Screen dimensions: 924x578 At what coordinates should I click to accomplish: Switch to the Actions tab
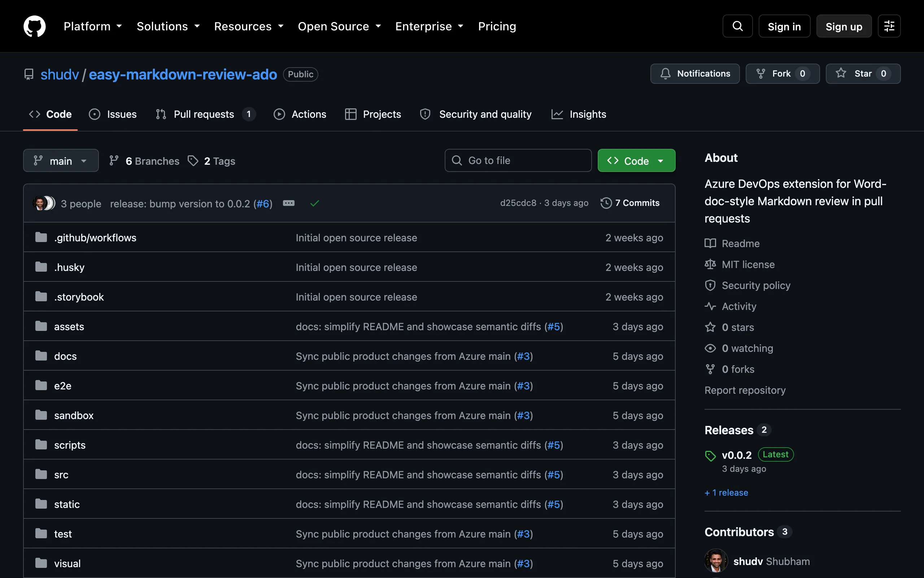click(x=300, y=114)
